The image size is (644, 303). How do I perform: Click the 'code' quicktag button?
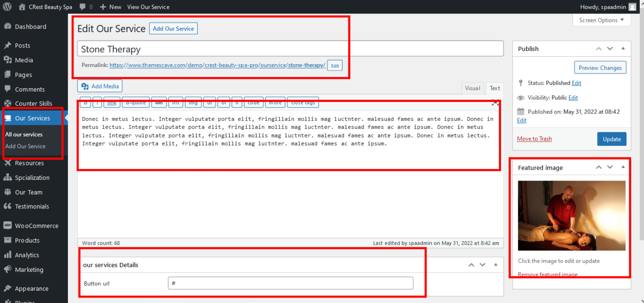pos(253,103)
